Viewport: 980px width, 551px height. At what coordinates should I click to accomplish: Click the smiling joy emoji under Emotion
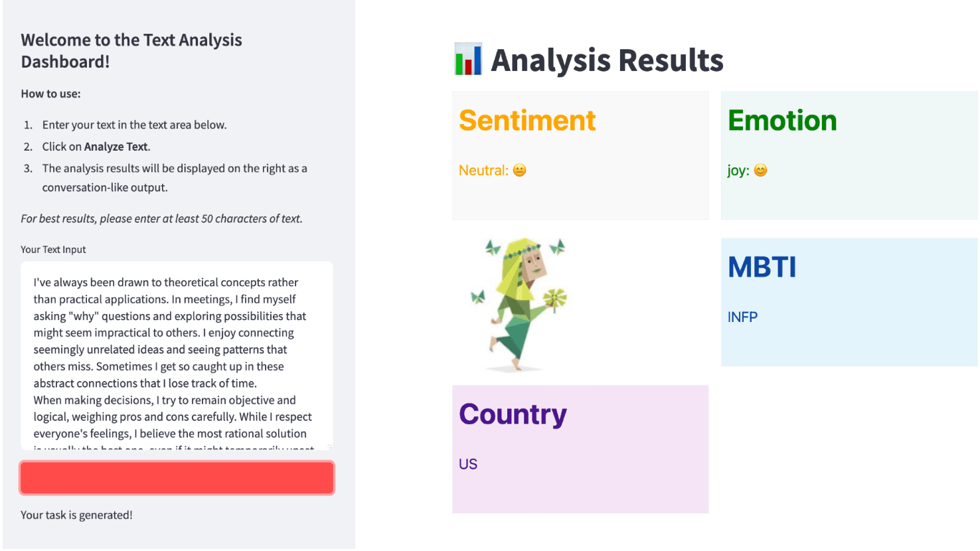point(760,171)
